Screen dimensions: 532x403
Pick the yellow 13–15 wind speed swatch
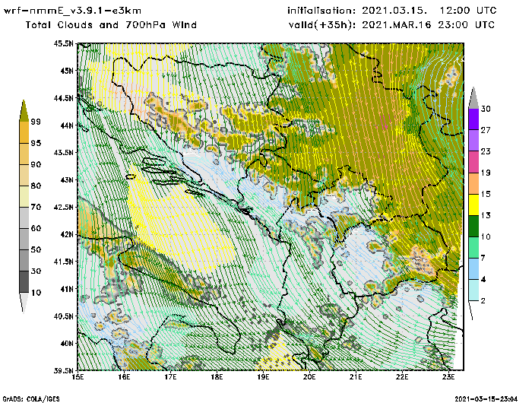click(x=473, y=205)
